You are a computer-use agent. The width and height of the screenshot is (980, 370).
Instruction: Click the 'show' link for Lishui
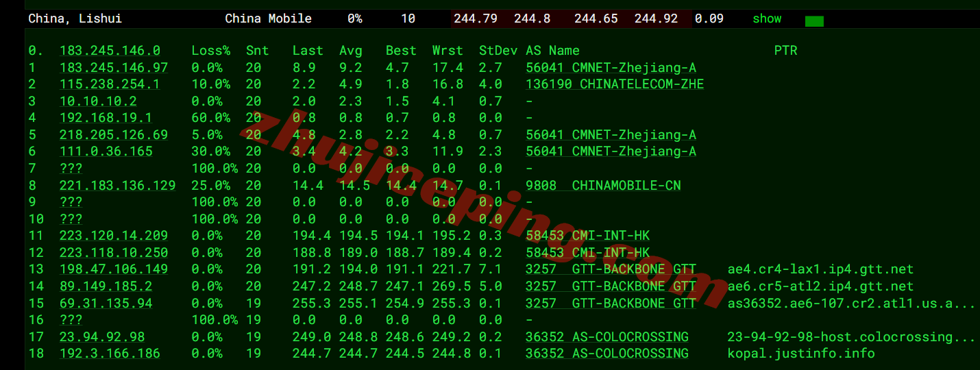tap(767, 18)
